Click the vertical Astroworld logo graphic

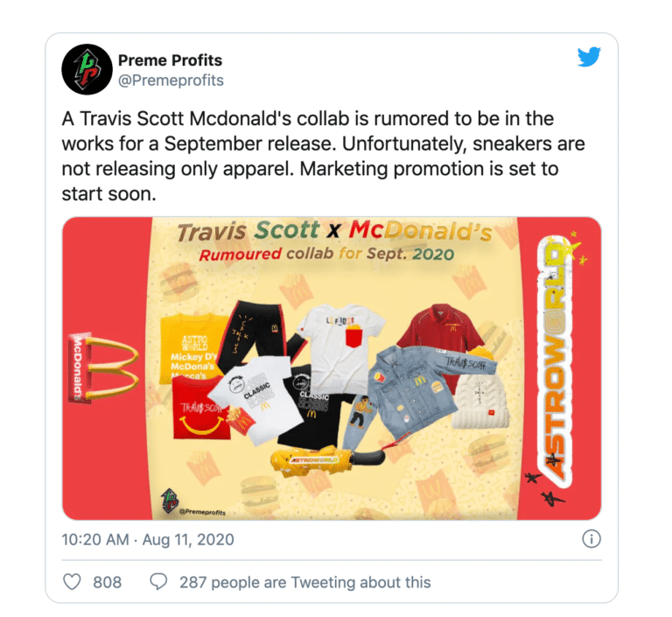pos(555,356)
